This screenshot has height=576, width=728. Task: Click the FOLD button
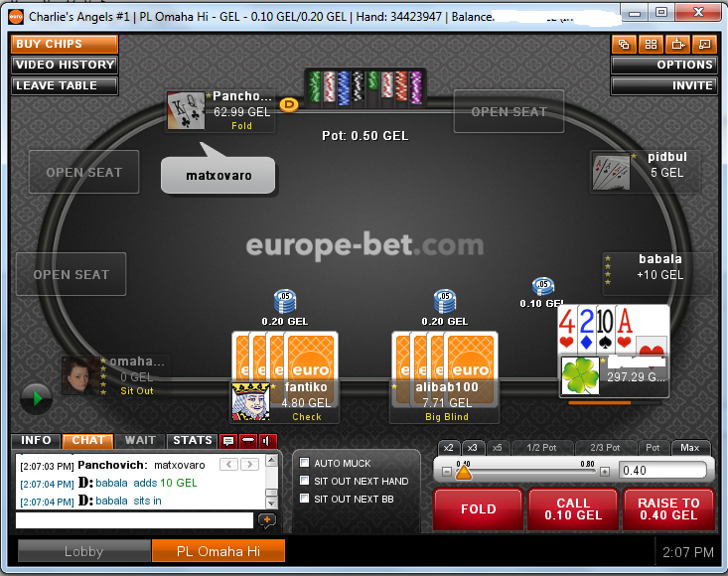478,509
